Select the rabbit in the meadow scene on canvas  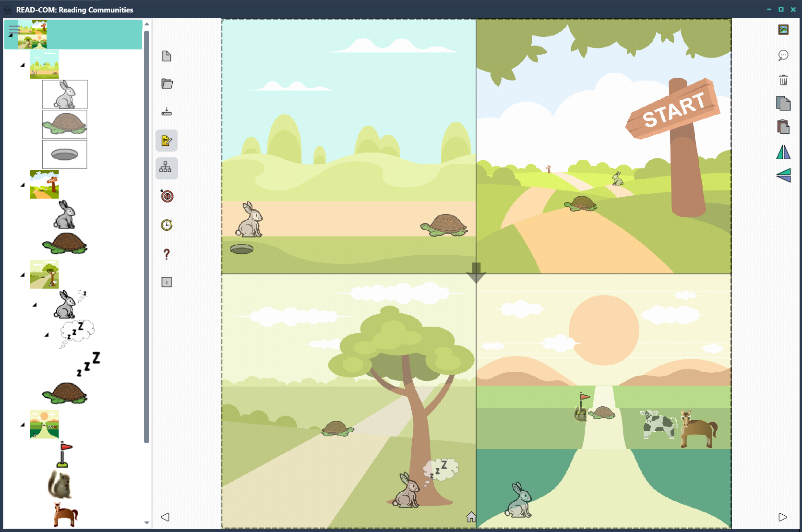(x=250, y=220)
